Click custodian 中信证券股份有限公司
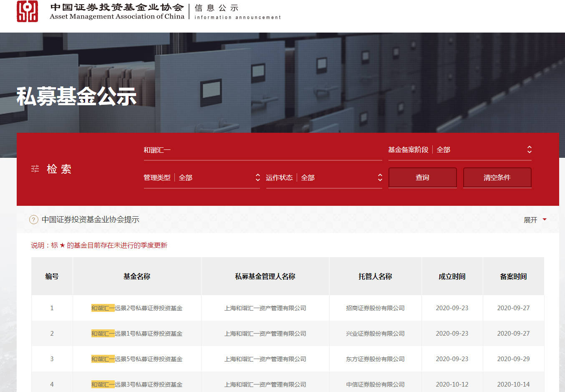565x392 pixels. click(x=376, y=384)
